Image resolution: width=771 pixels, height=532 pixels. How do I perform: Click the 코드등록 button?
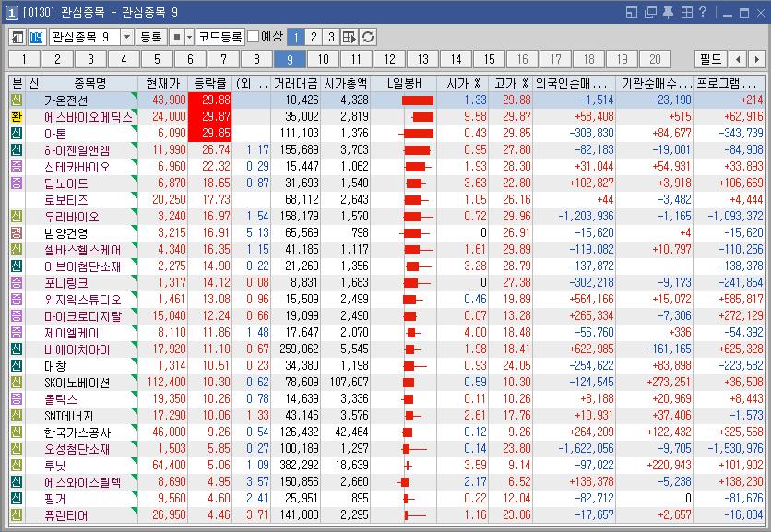coord(220,37)
